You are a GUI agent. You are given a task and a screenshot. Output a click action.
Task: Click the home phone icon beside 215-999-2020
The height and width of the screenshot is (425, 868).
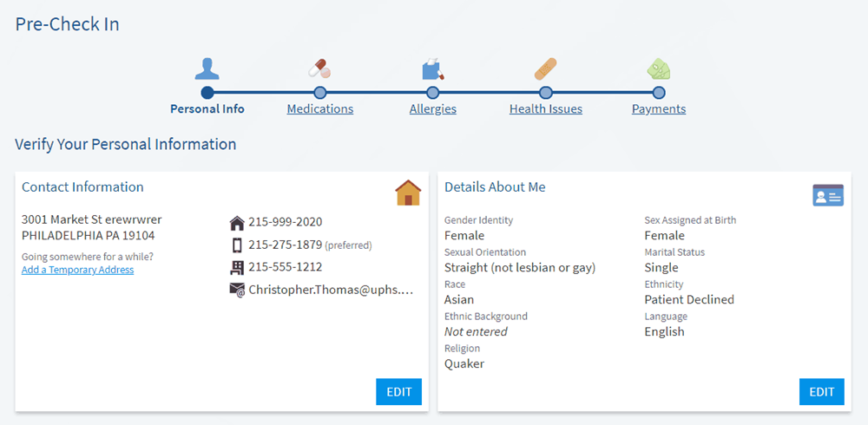[x=236, y=222]
